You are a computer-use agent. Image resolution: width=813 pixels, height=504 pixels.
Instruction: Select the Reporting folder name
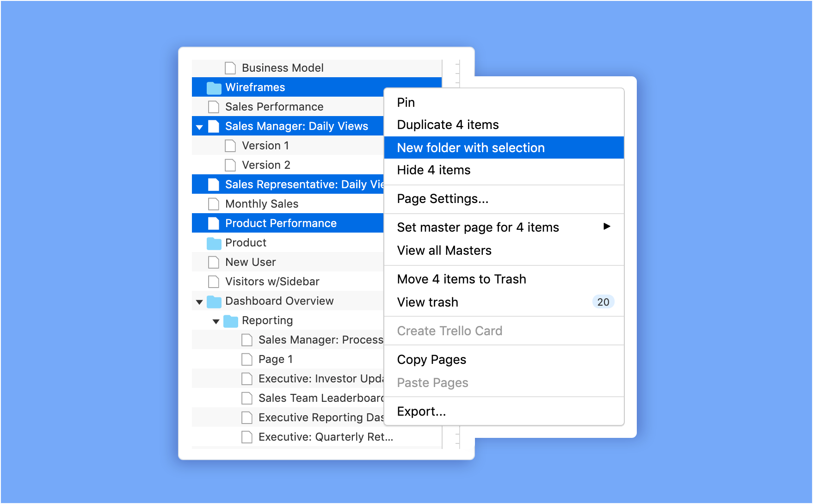[x=267, y=320]
